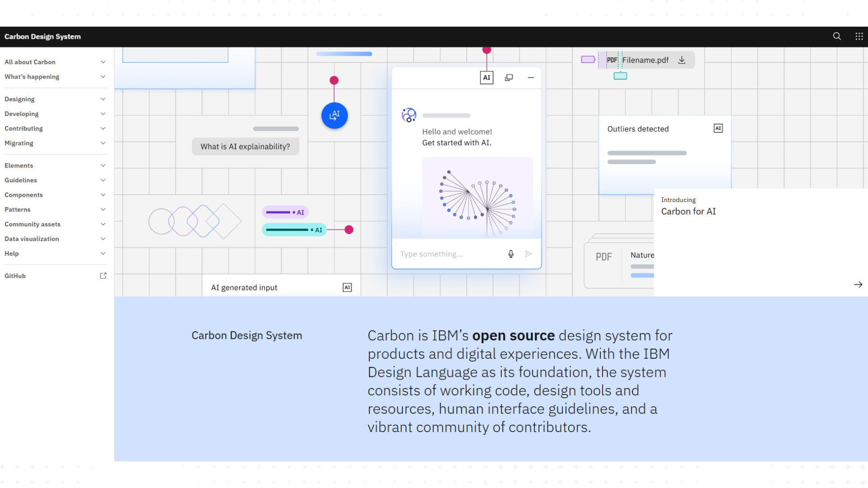Click the purple AI tag
Viewport: 868px width, 488px height.
[285, 212]
